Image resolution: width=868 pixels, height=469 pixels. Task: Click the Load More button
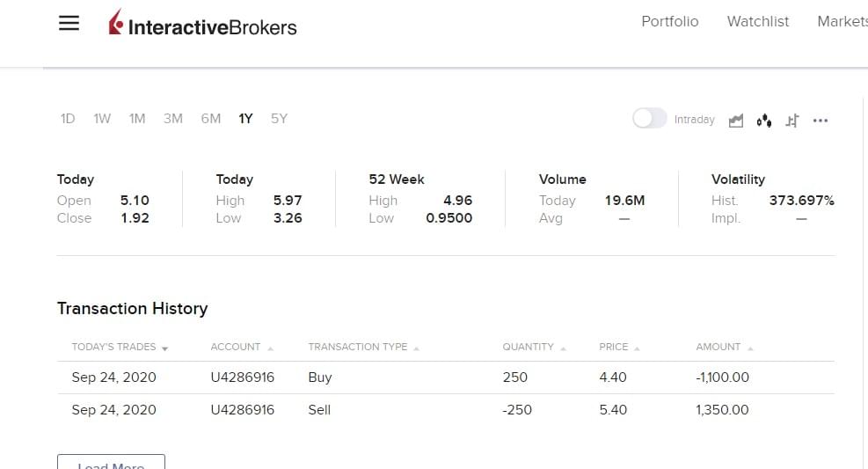click(x=111, y=463)
